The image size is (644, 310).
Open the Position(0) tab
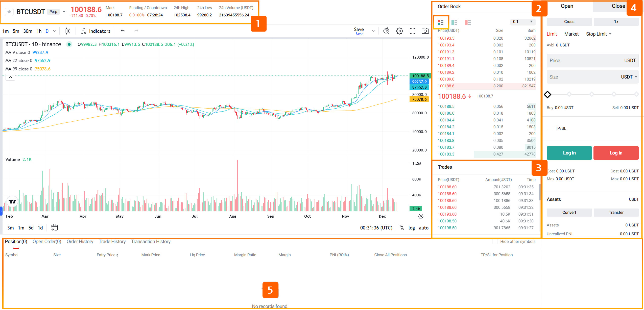tap(16, 242)
